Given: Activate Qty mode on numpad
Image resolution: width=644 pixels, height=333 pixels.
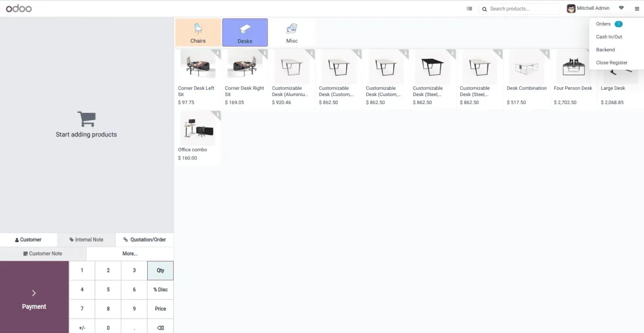Looking at the screenshot, I should coord(160,270).
